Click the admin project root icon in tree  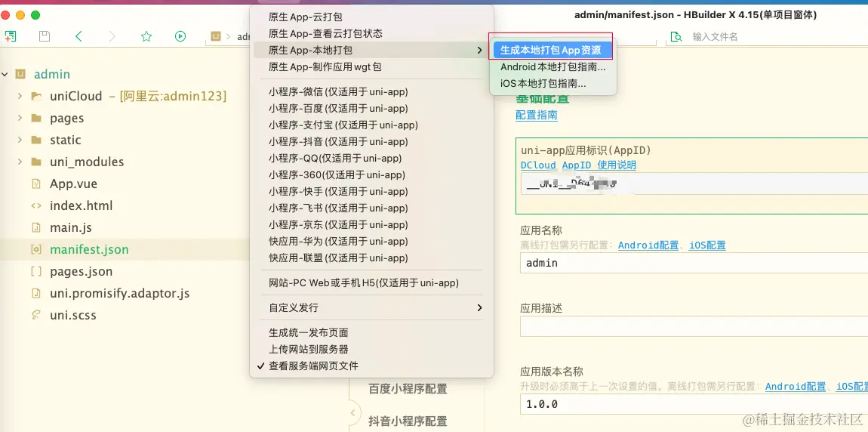[20, 74]
